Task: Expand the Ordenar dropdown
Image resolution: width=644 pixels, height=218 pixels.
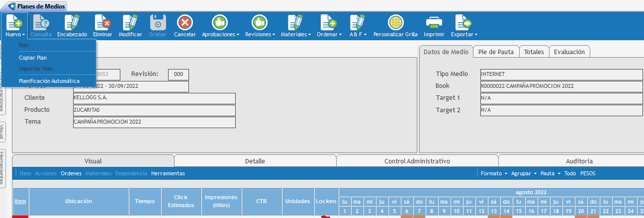Action: [329, 34]
